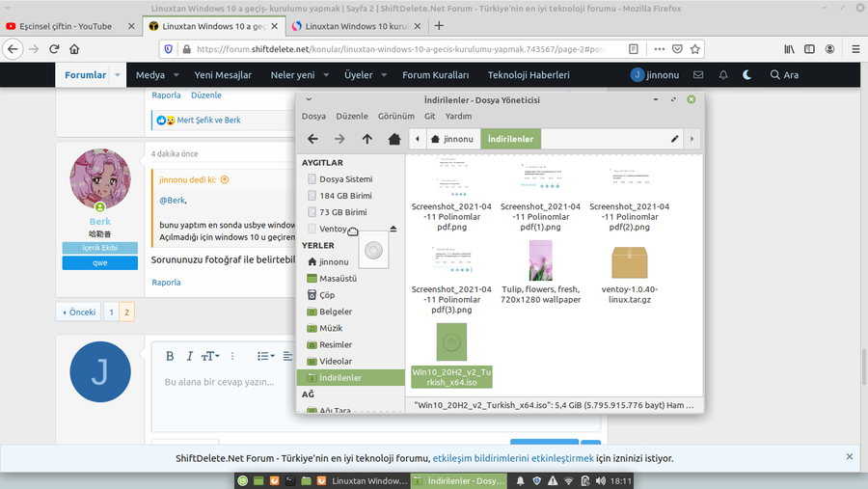This screenshot has height=489, width=868.
Task: Toggle location edit pencil in file manager
Action: (x=674, y=139)
